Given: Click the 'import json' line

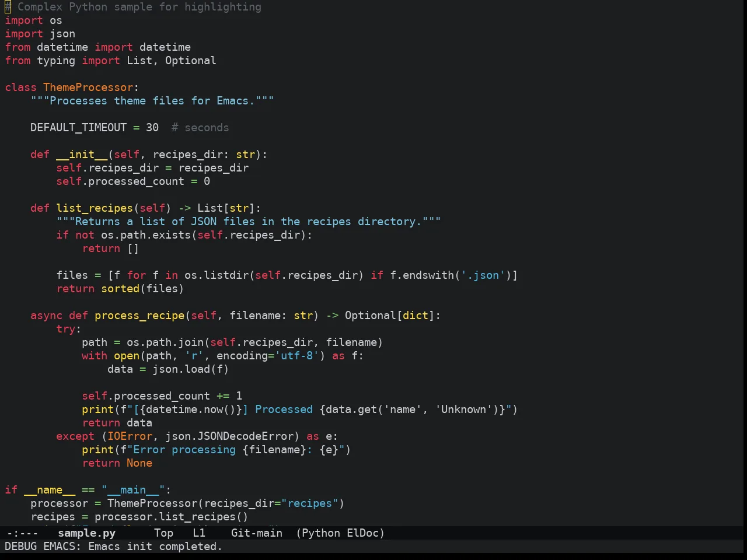Looking at the screenshot, I should (40, 34).
